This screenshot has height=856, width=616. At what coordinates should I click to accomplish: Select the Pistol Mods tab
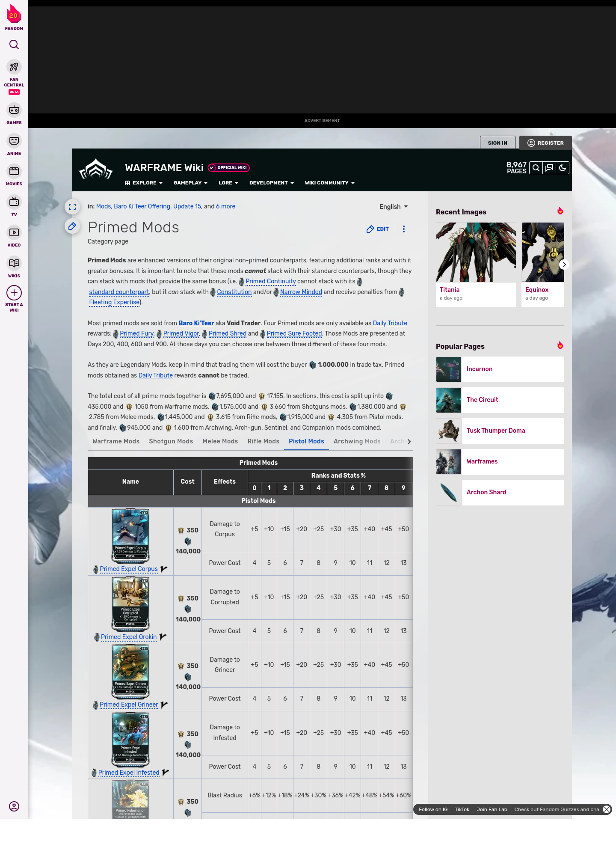click(x=306, y=441)
